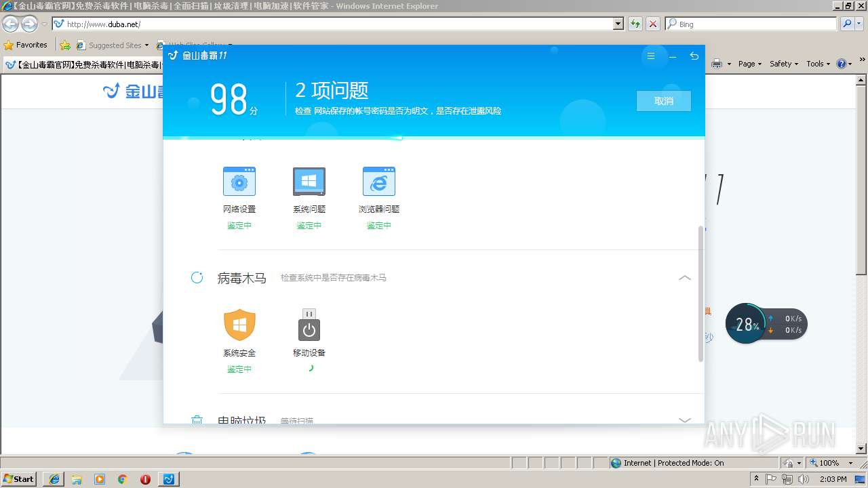
Task: Click the 28% floating acceleration ball
Action: pyautogui.click(x=746, y=324)
